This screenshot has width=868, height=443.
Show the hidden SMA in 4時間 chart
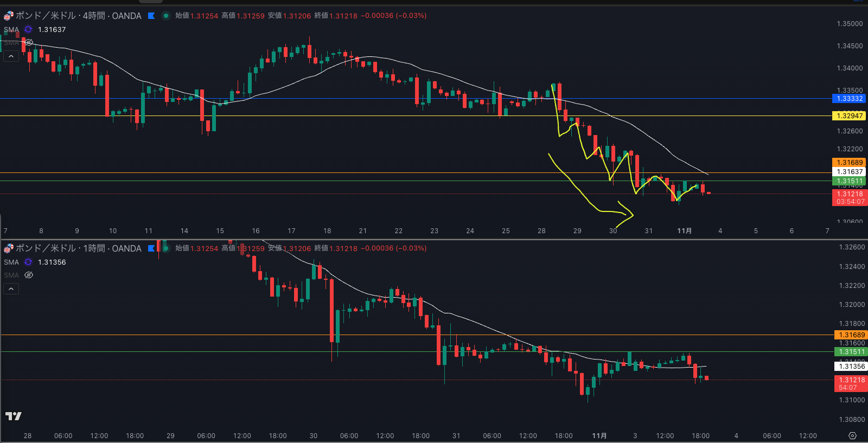[29, 42]
